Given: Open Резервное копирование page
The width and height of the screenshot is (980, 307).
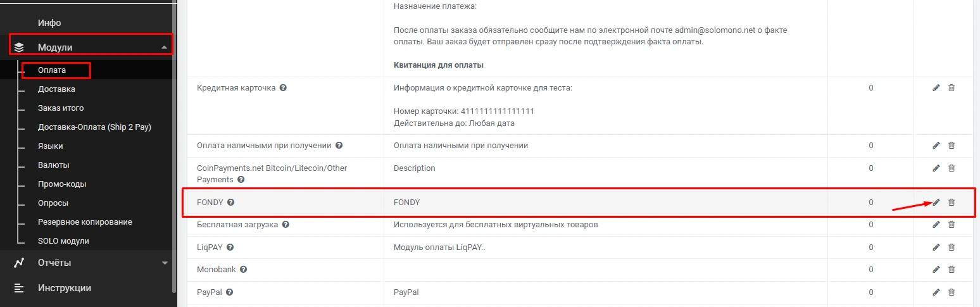Looking at the screenshot, I should 85,222.
